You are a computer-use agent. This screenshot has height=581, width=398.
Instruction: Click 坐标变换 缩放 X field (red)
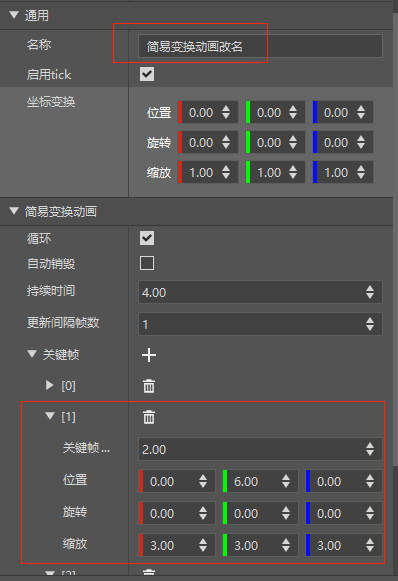tap(208, 172)
